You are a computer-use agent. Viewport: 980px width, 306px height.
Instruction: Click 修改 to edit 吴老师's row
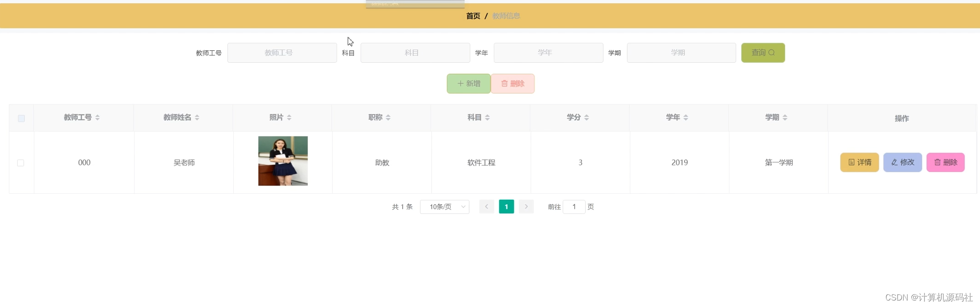click(902, 162)
